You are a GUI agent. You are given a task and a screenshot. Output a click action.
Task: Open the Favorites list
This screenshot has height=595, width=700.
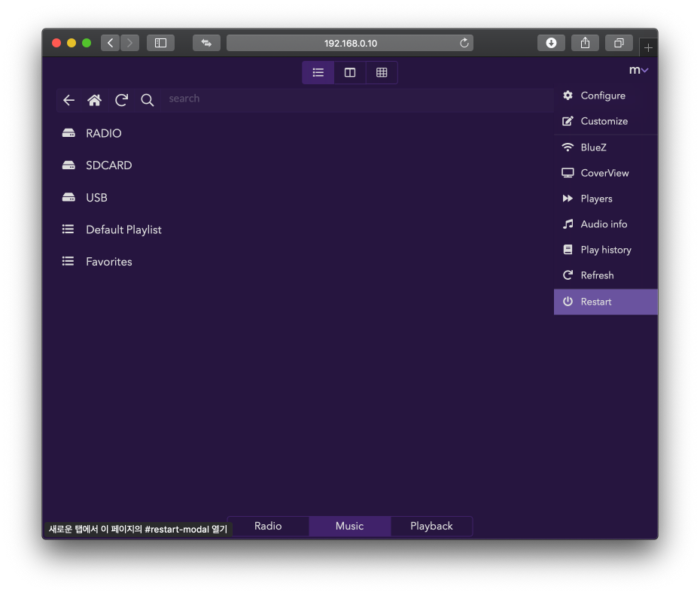coord(109,262)
